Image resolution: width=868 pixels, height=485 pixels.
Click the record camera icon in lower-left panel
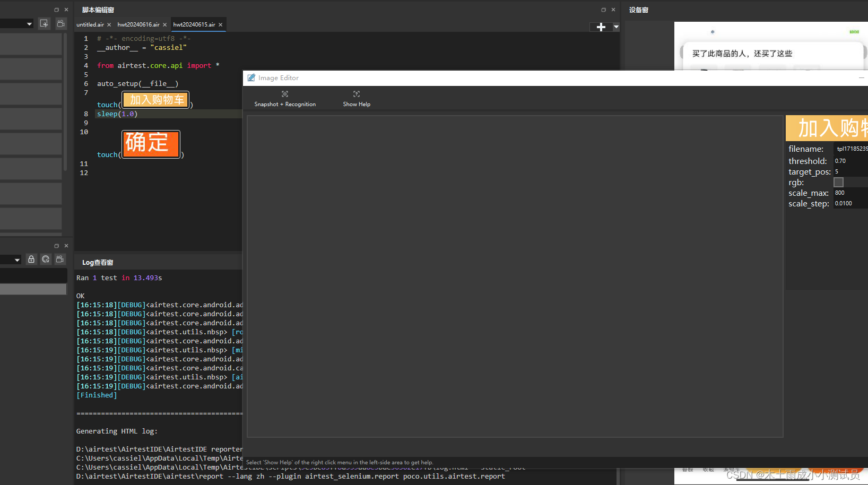coord(60,259)
